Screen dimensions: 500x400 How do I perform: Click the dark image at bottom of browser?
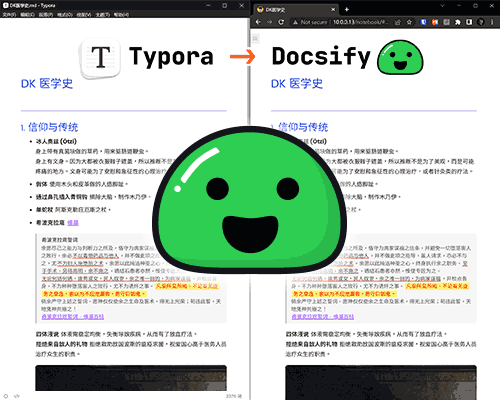point(381,382)
